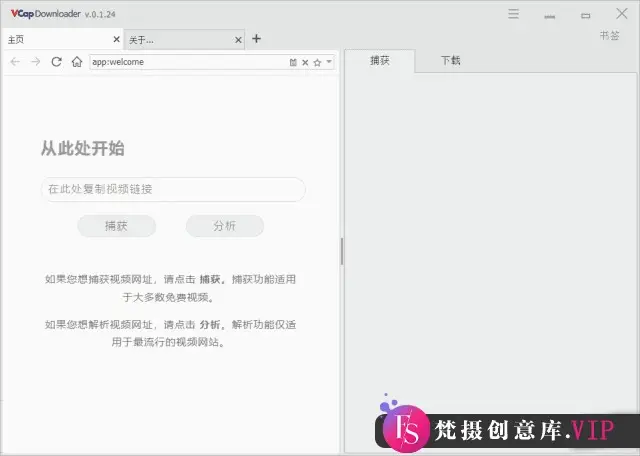
Task: Select the 下载 panel tab
Action: 451,61
